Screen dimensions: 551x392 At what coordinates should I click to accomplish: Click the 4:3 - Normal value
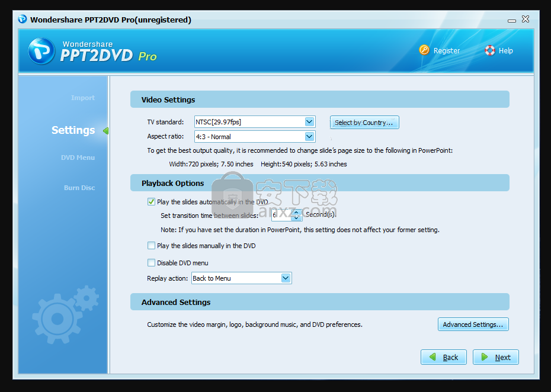[213, 137]
